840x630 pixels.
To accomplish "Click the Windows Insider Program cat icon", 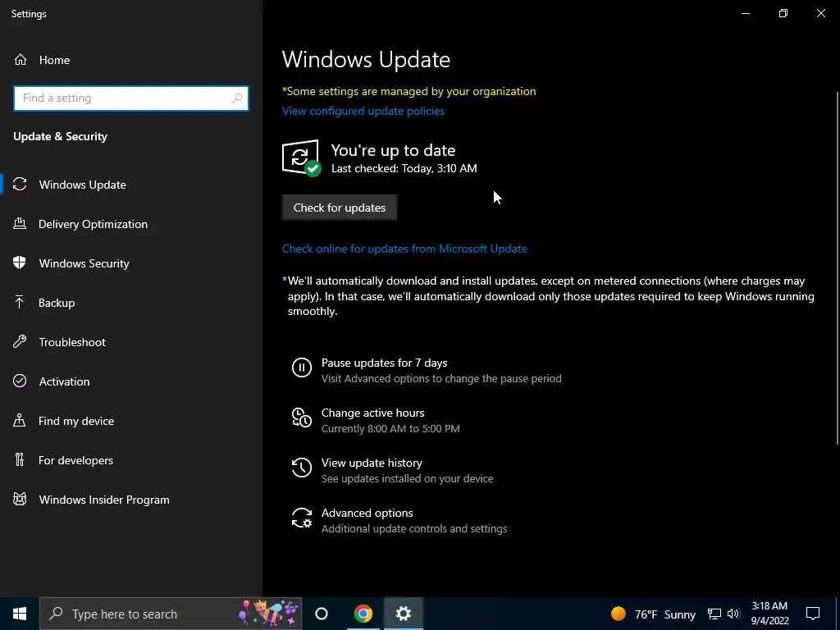I will [x=20, y=500].
